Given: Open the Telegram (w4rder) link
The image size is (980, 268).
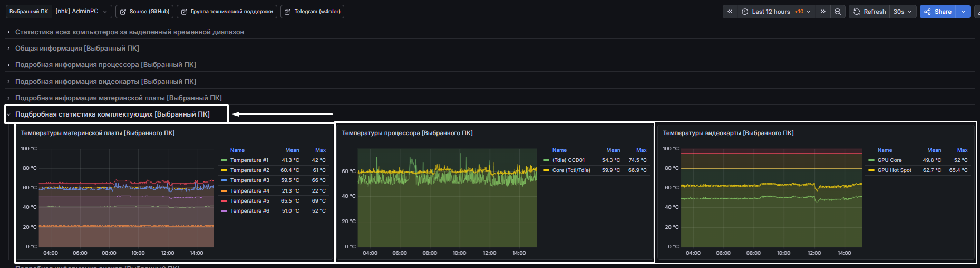Looking at the screenshot, I should (x=312, y=12).
